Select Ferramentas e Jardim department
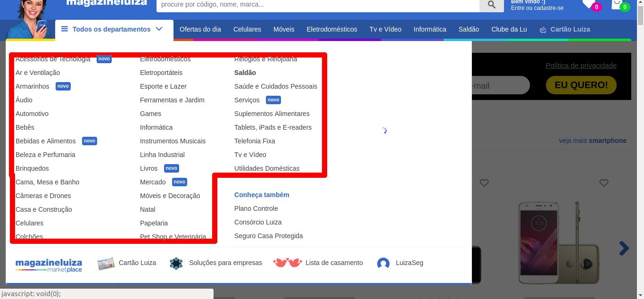The width and height of the screenshot is (644, 299). (172, 100)
